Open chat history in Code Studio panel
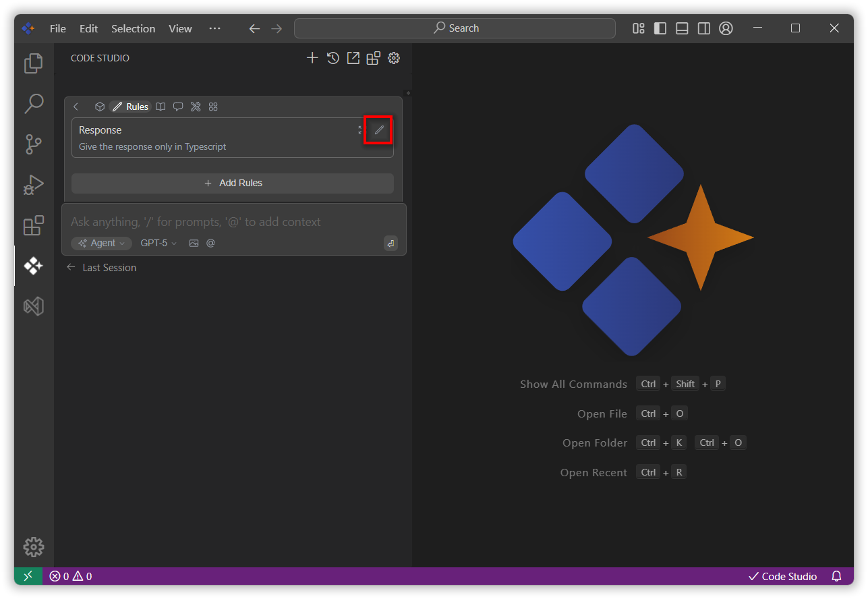The width and height of the screenshot is (868, 599). coord(332,58)
